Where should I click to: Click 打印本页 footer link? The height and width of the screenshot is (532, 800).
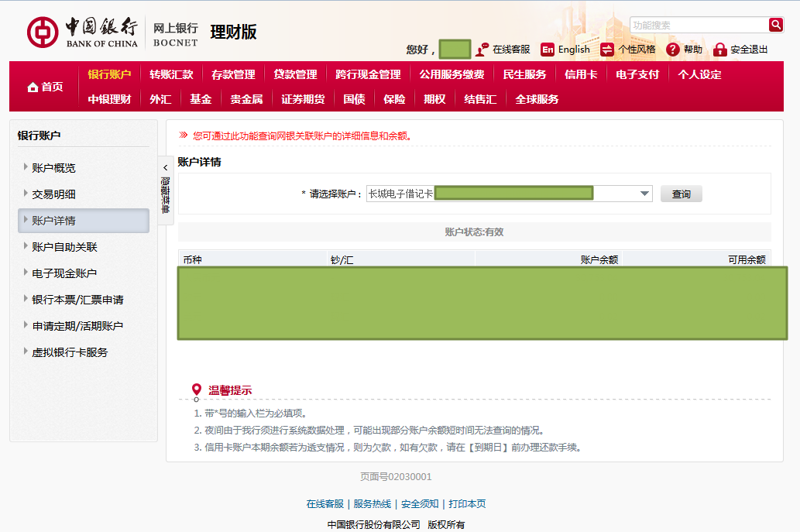point(467,504)
